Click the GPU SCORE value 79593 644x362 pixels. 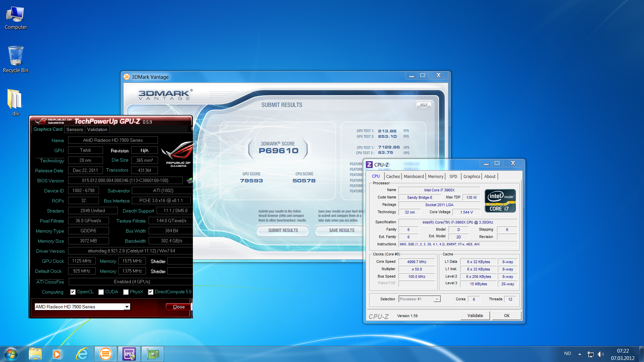click(251, 181)
